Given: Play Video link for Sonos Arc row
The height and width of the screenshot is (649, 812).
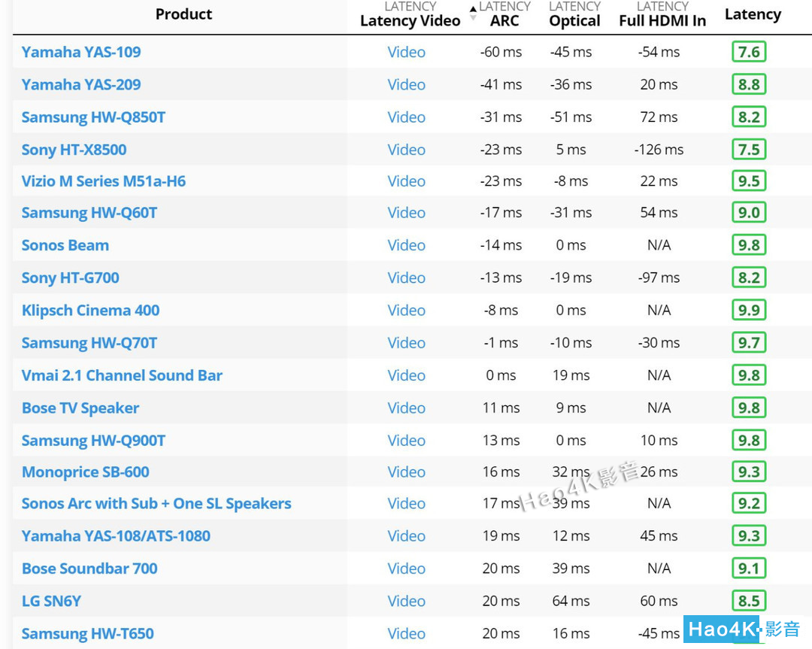Looking at the screenshot, I should [407, 503].
